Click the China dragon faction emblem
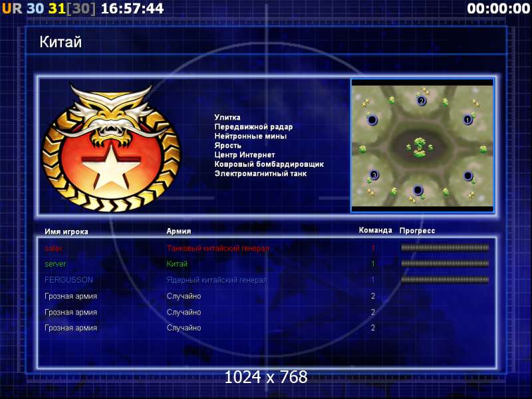 (111, 148)
